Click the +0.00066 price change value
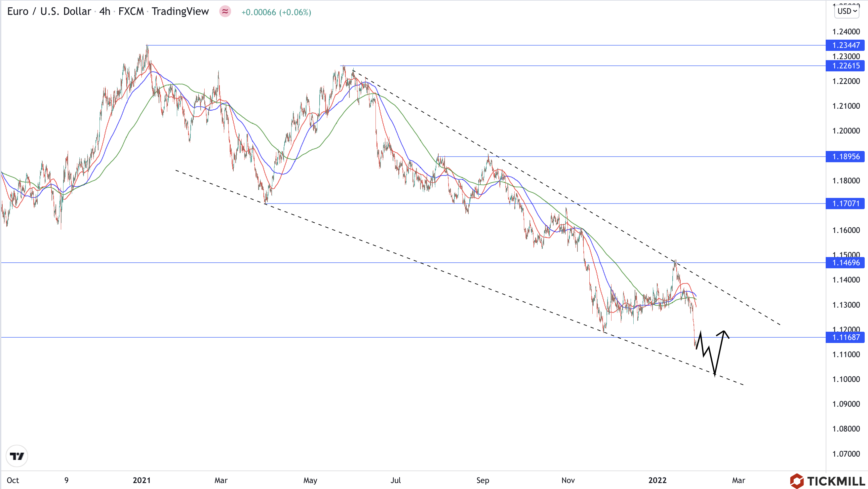This screenshot has height=489, width=868. (x=258, y=12)
